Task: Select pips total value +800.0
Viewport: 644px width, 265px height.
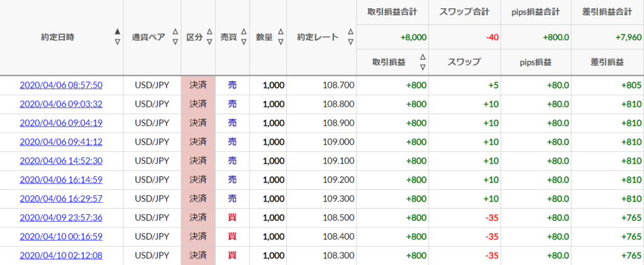Action: tap(556, 37)
